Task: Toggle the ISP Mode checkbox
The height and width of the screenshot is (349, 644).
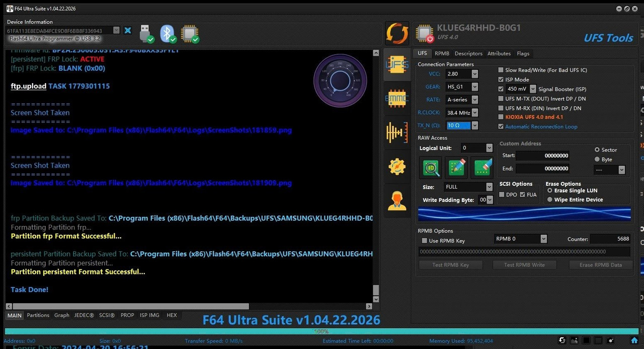Action: pyautogui.click(x=501, y=80)
